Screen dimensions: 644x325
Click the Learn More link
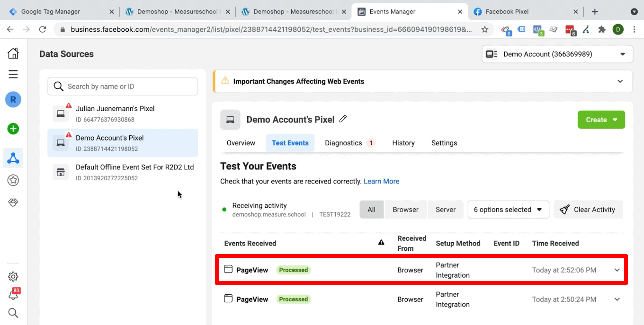click(x=381, y=181)
